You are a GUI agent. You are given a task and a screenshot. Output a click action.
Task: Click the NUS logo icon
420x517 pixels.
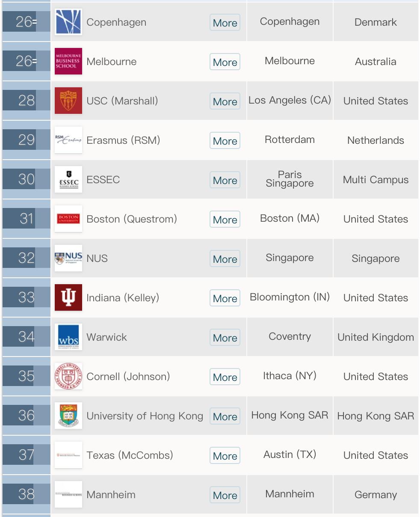(x=68, y=258)
